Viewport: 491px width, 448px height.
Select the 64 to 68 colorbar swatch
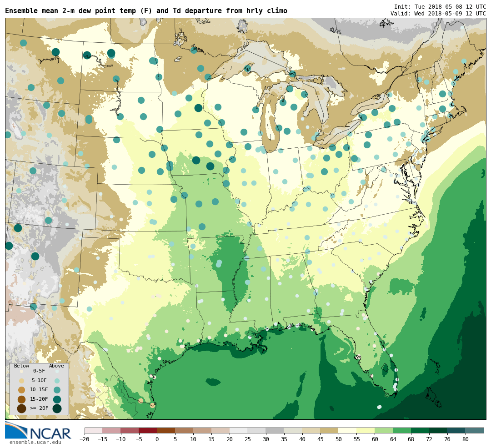coord(402,430)
